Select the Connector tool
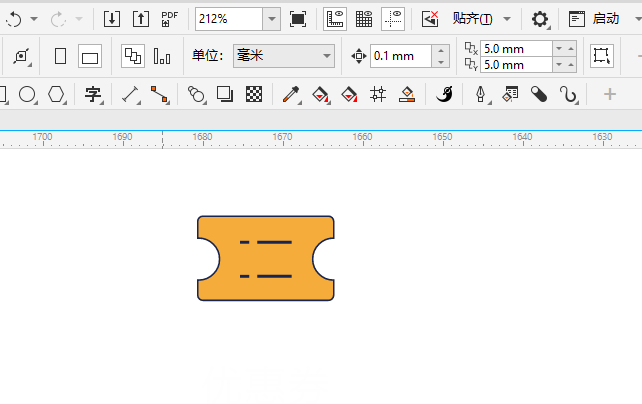This screenshot has width=642, height=404. point(159,95)
